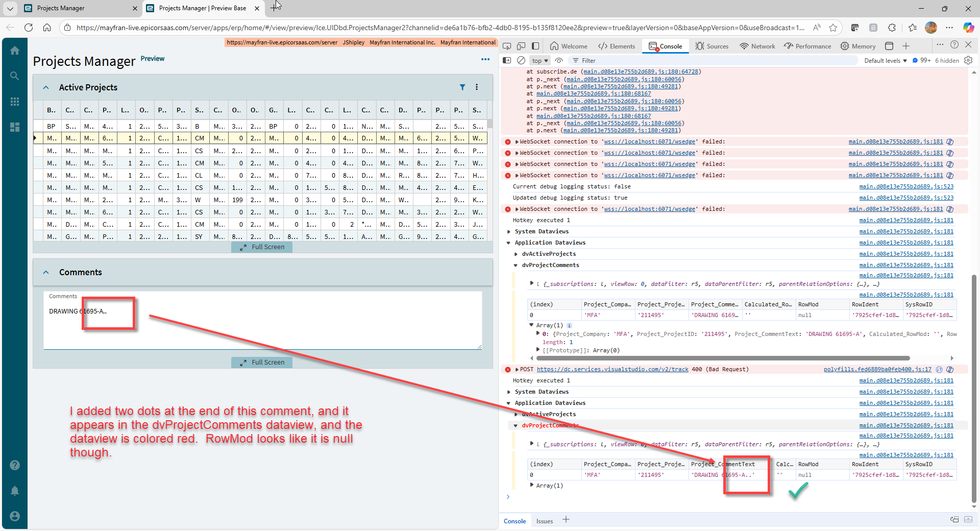980x531 pixels.
Task: Open Quick View dock button in DevTools drawer
Action: (x=954, y=520)
